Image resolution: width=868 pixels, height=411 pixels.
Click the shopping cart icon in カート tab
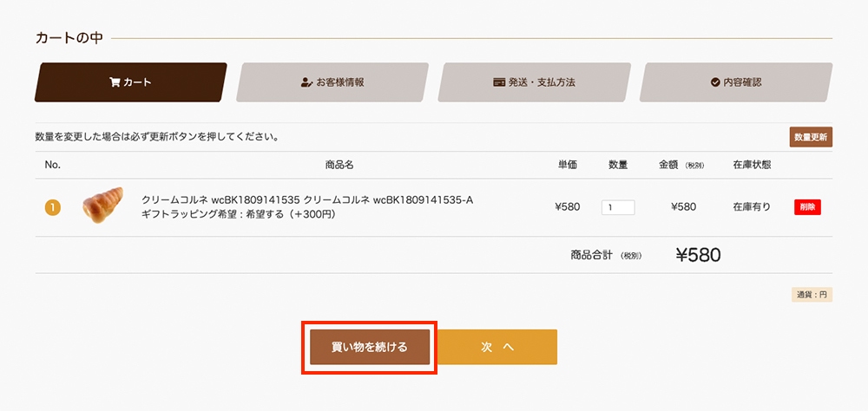[115, 82]
